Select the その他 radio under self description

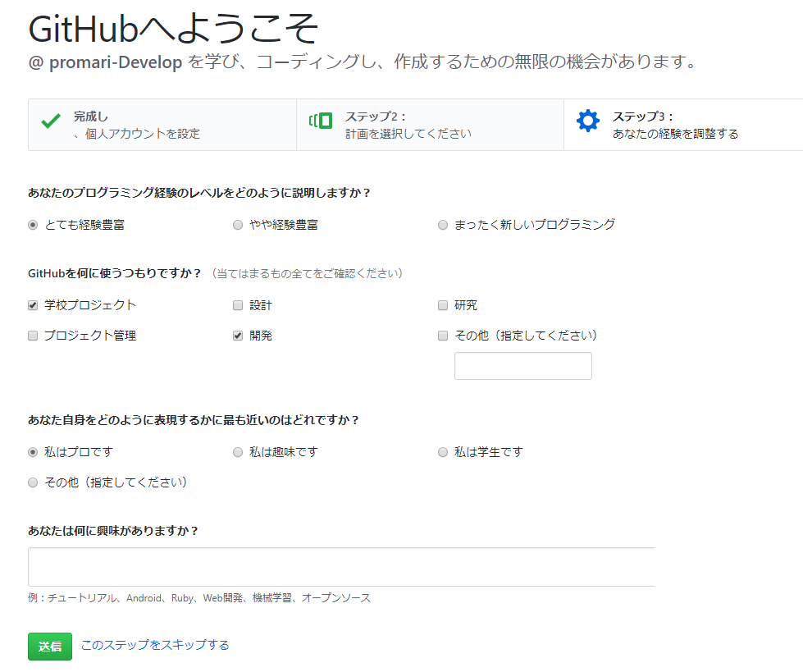(x=33, y=482)
